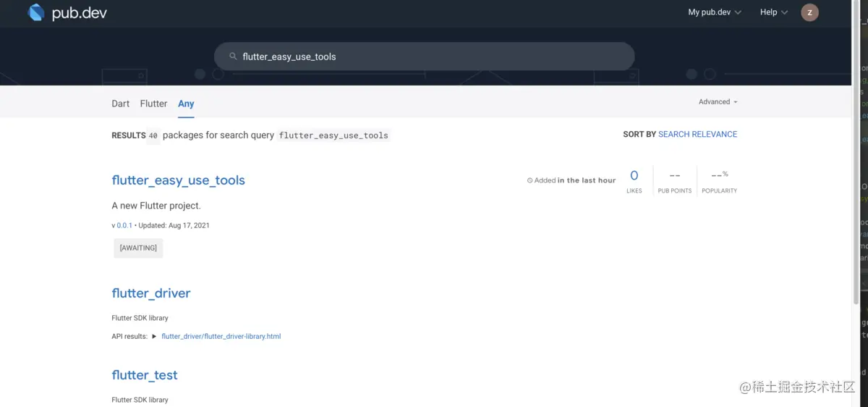Click 'A new Flutter project.' description
This screenshot has height=407, width=868.
tap(156, 206)
